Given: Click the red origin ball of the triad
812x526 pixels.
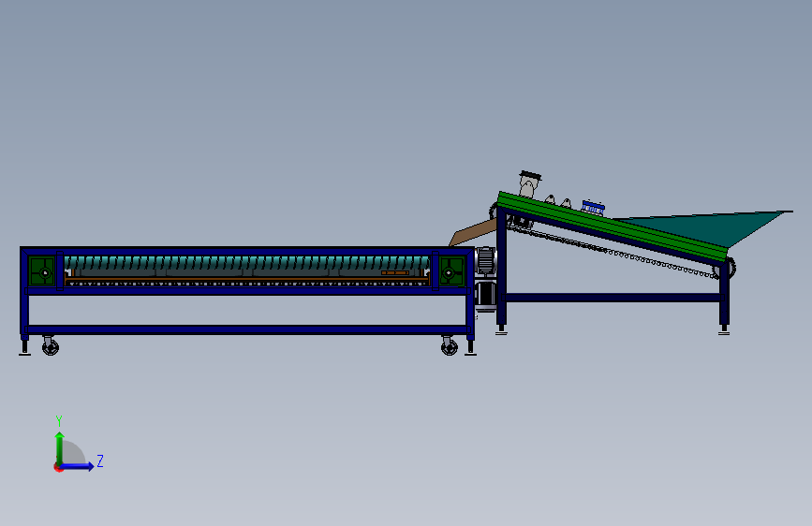Looking at the screenshot, I should (x=58, y=467).
